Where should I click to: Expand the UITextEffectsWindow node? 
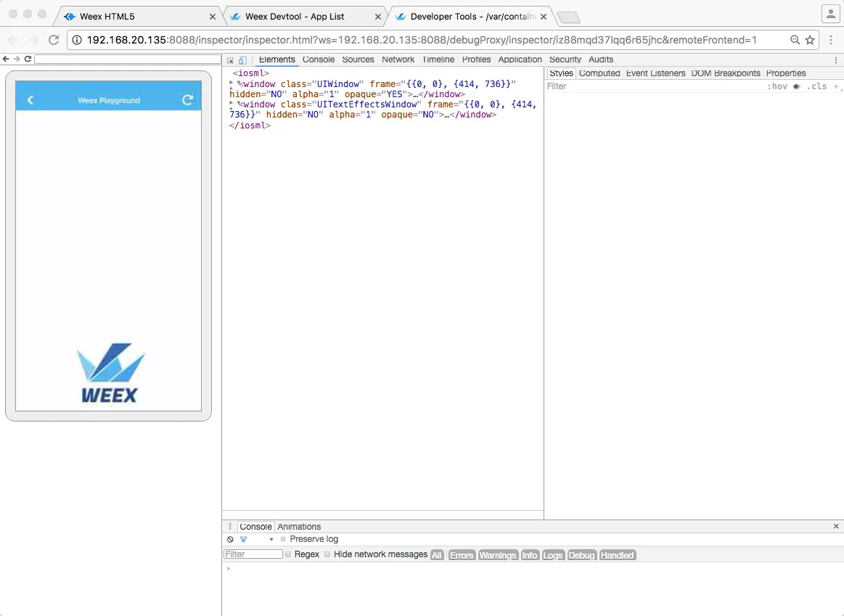tap(232, 104)
